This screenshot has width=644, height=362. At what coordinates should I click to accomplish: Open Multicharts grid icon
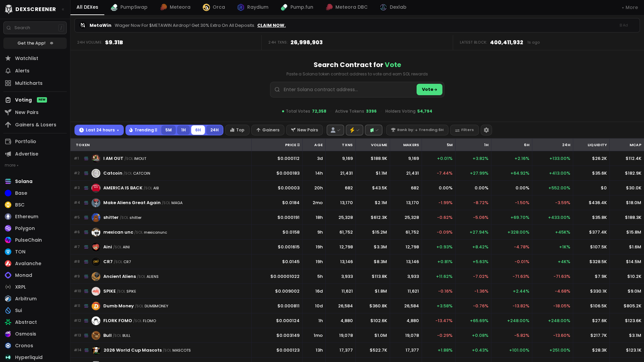[x=8, y=83]
